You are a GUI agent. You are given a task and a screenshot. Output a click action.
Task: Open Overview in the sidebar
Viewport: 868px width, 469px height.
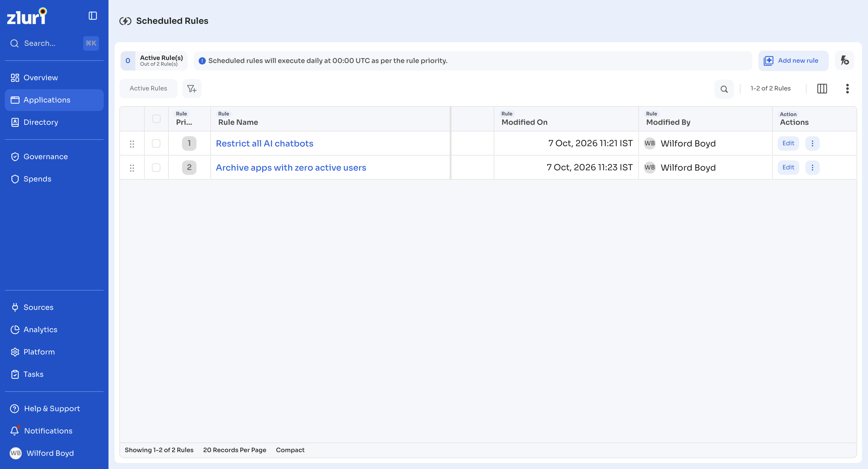coord(54,77)
